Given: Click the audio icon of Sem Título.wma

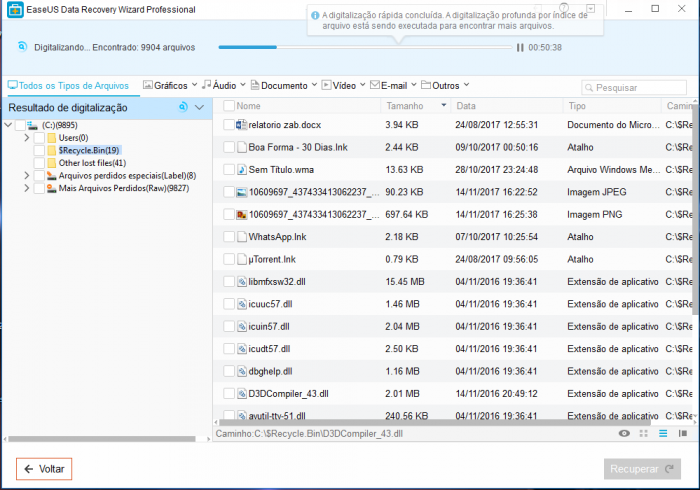Looking at the screenshot, I should tap(242, 170).
